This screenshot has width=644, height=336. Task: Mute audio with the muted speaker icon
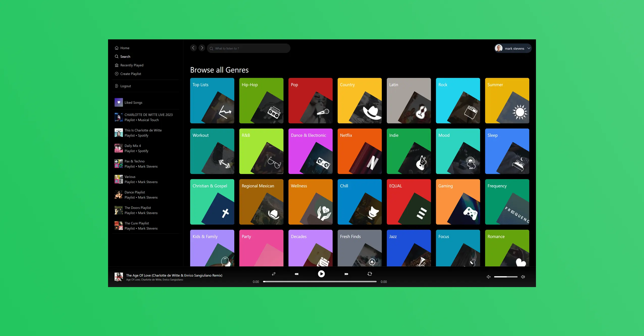tap(489, 277)
